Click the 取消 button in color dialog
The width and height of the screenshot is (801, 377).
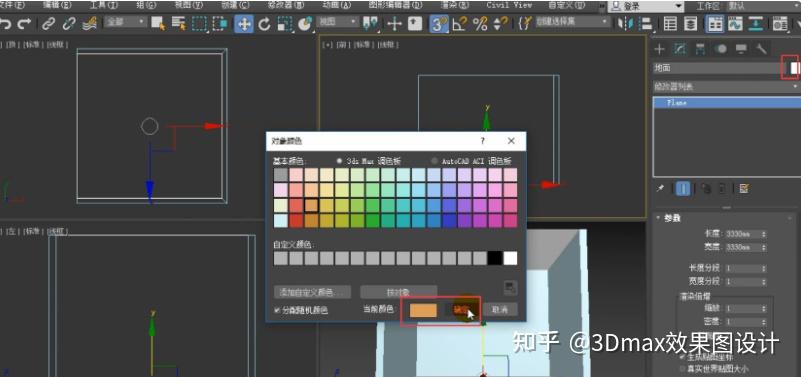pyautogui.click(x=500, y=310)
